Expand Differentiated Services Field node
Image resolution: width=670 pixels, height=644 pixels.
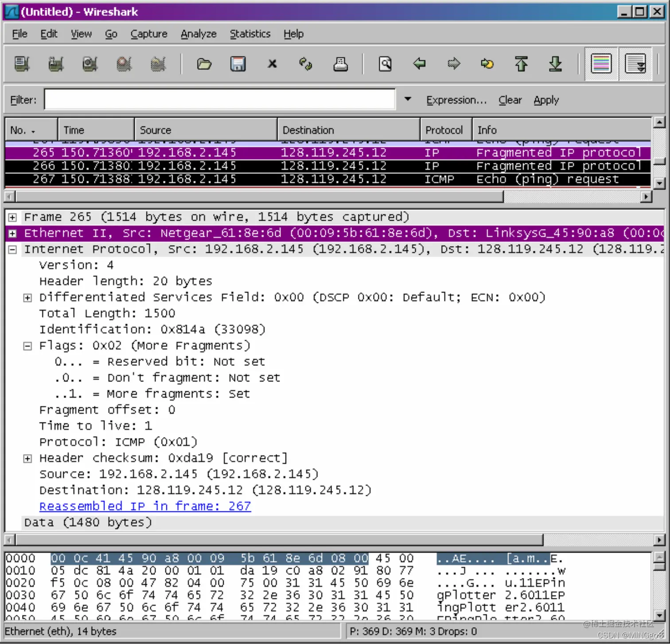click(27, 298)
